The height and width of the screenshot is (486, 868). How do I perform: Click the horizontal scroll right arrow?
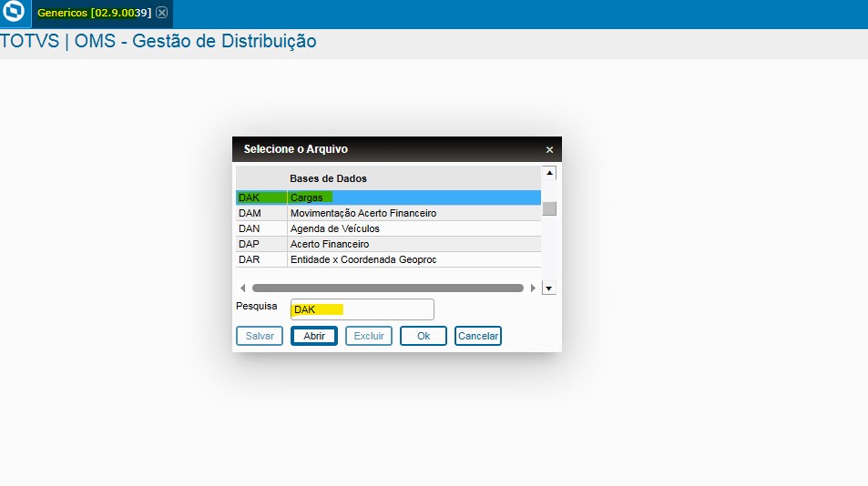pyautogui.click(x=533, y=289)
